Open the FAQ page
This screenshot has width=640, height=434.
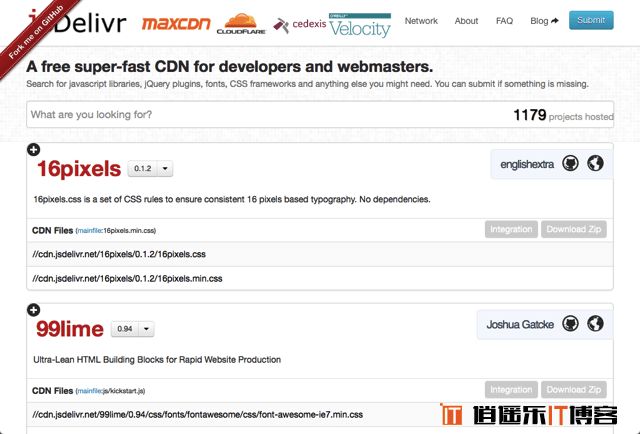pyautogui.click(x=504, y=21)
